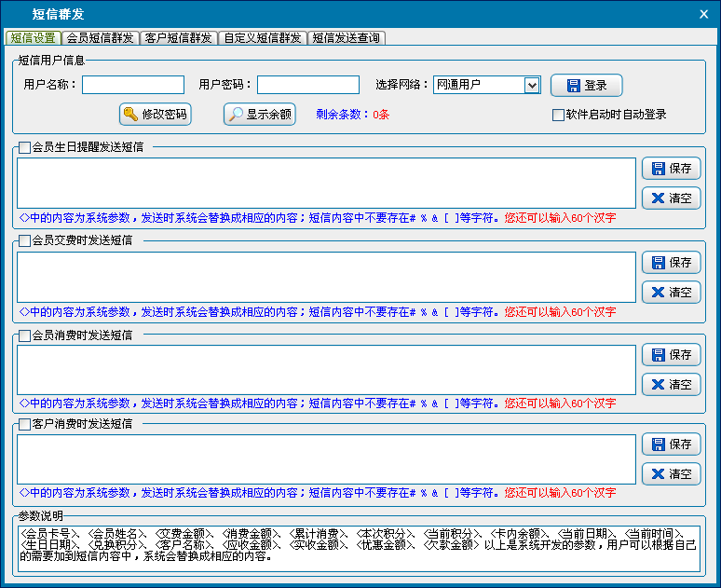
Task: Save the 客户消费时 message with 保存
Action: click(x=671, y=444)
